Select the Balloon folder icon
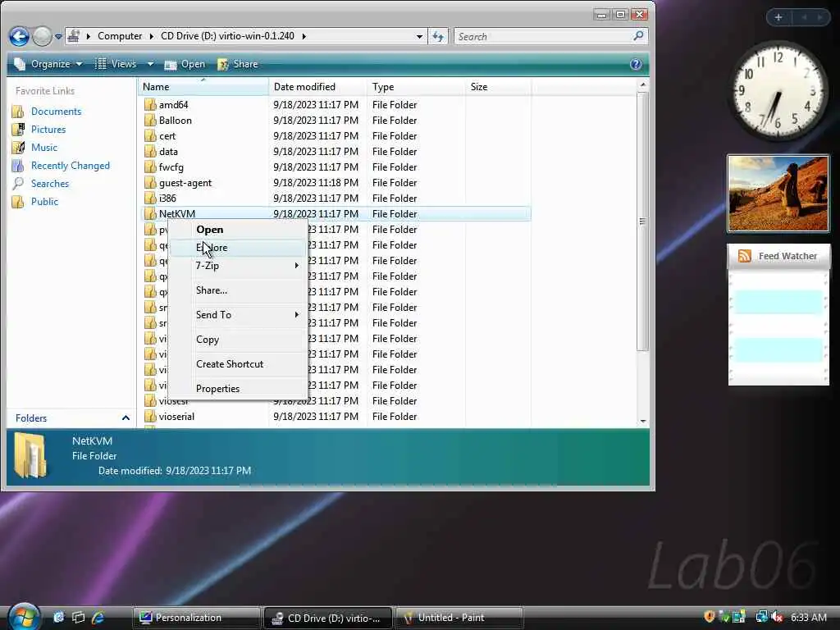The image size is (840, 630). point(151,120)
